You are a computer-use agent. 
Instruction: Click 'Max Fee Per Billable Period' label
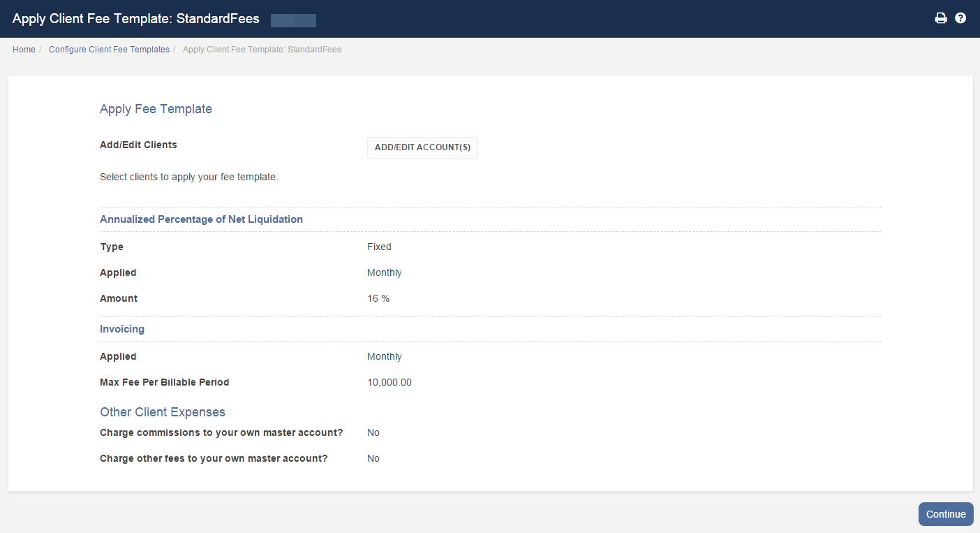pyautogui.click(x=164, y=382)
